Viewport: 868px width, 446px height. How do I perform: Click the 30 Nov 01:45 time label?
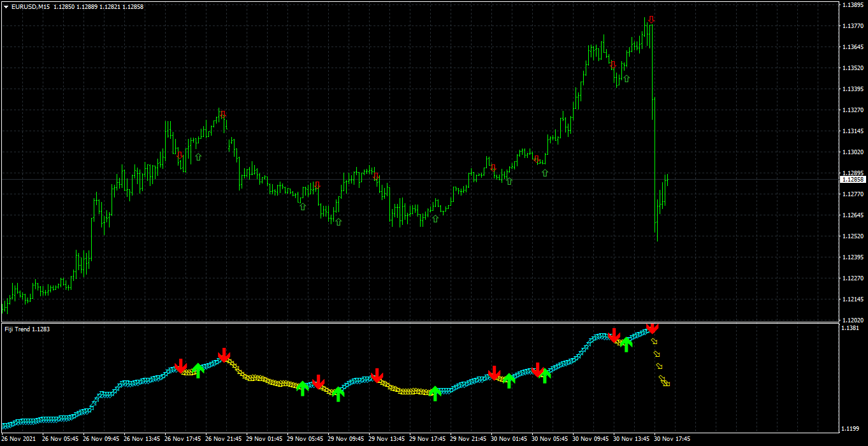tap(509, 439)
